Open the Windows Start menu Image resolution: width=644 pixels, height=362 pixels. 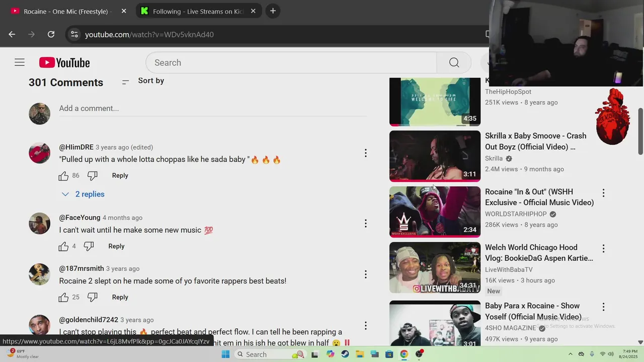(x=225, y=354)
